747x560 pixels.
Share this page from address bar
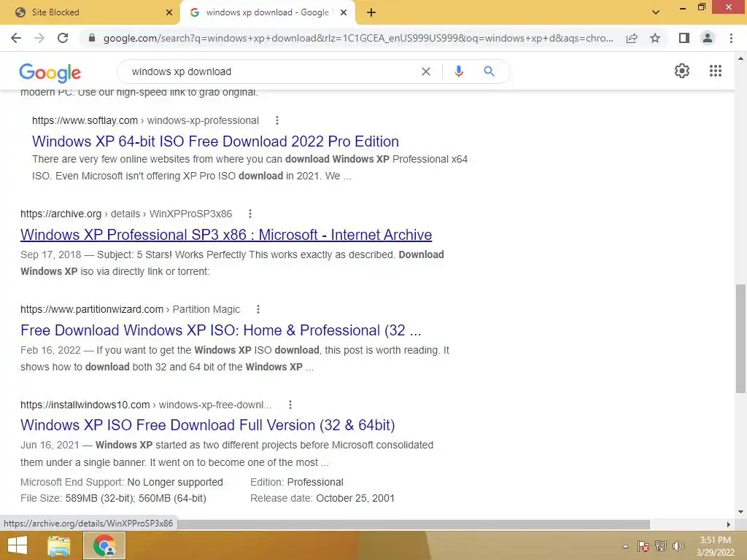click(632, 38)
